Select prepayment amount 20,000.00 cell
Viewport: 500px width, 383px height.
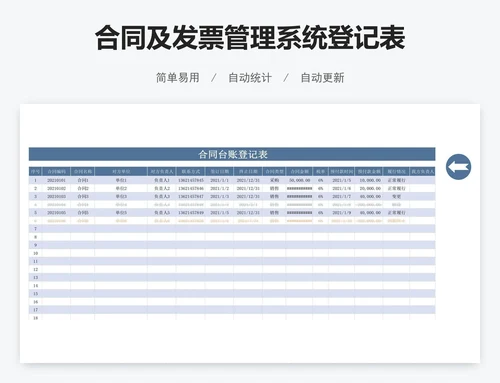tap(369, 188)
